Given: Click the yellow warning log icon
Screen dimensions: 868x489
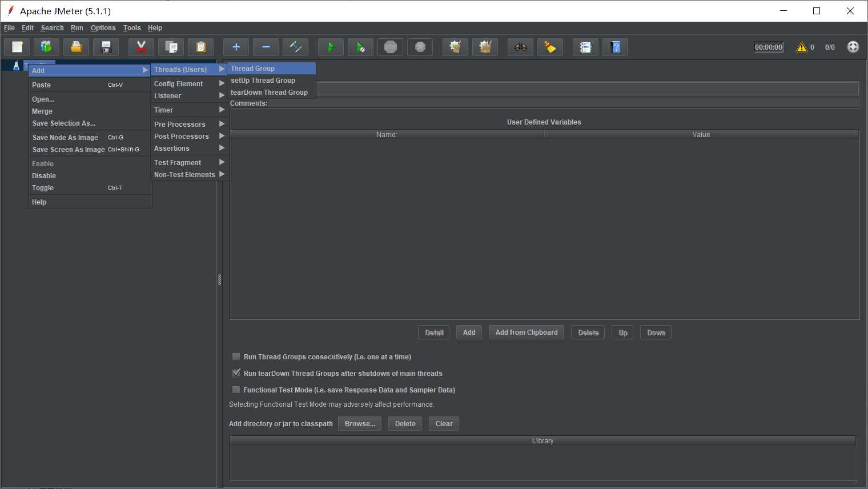Looking at the screenshot, I should [x=802, y=47].
